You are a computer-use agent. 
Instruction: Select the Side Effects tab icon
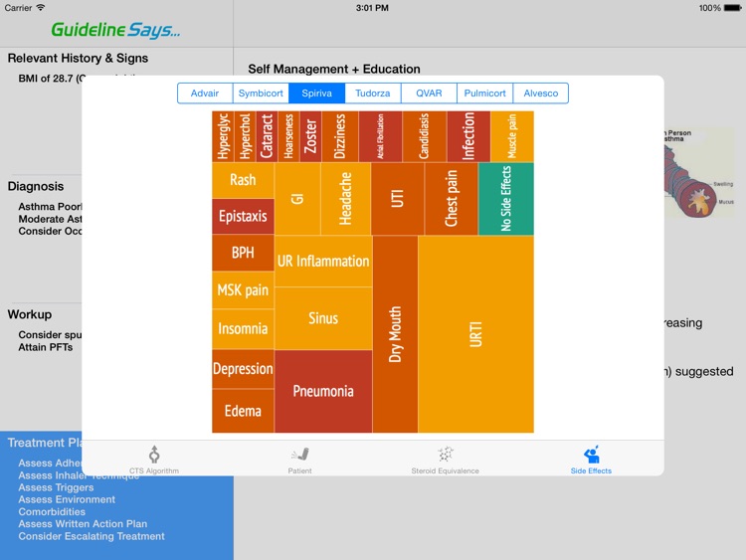[x=592, y=455]
